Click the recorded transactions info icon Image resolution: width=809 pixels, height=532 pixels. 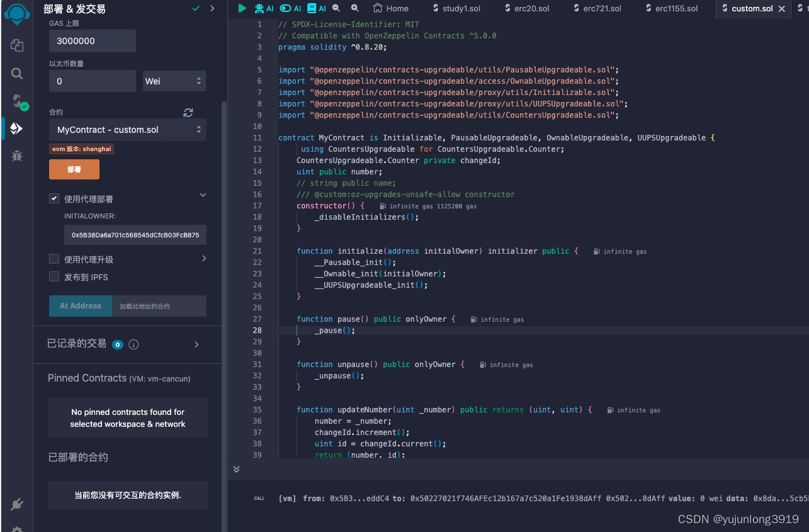pos(133,344)
